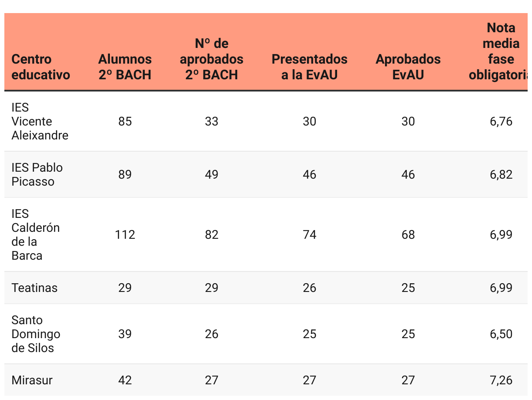Viewport: 532px width, 400px height.
Task: Select the Mirasur row label
Action: (x=32, y=380)
